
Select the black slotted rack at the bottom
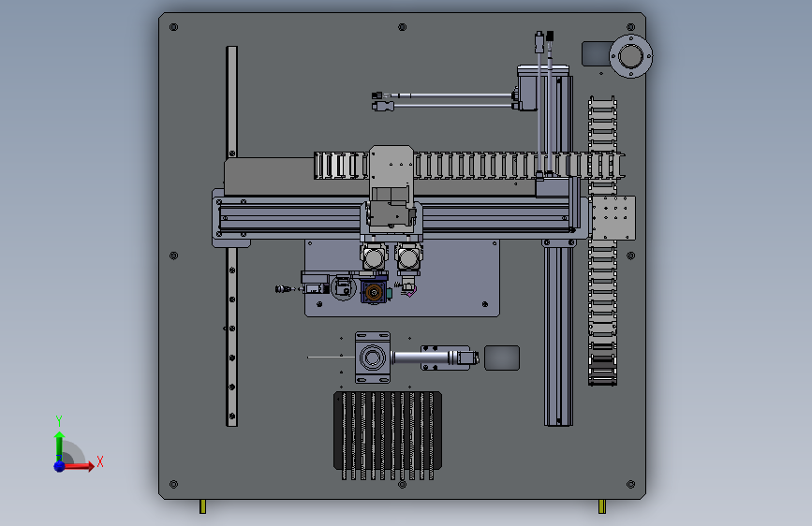[x=388, y=435]
